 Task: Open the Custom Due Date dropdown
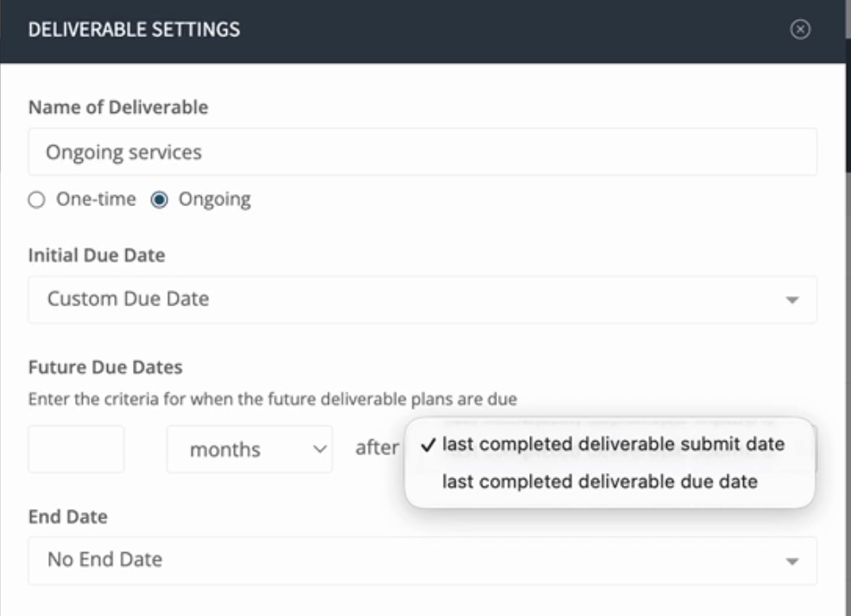click(422, 299)
